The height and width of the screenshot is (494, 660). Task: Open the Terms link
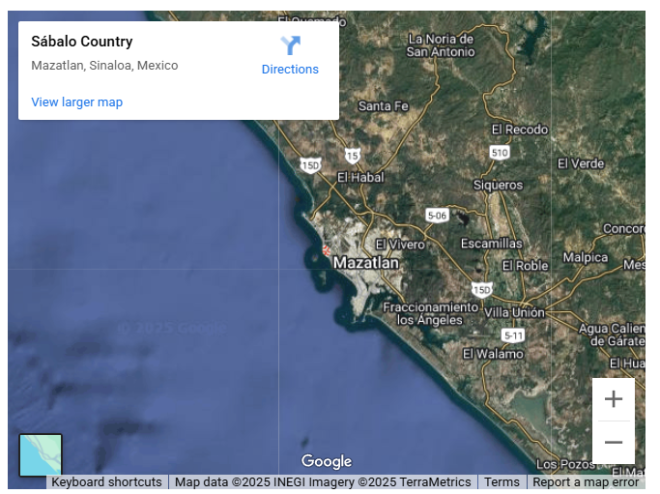point(502,482)
